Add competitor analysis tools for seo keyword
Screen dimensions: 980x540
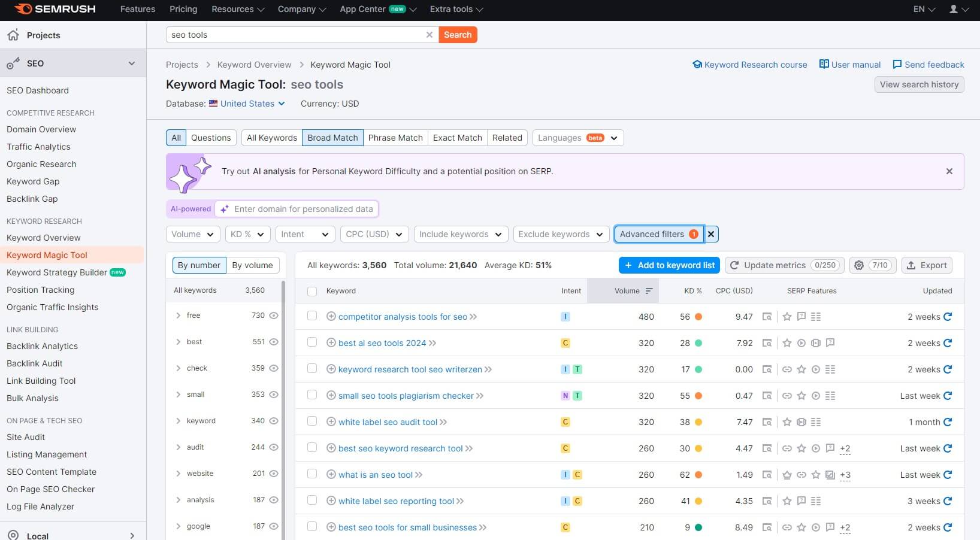pos(331,317)
